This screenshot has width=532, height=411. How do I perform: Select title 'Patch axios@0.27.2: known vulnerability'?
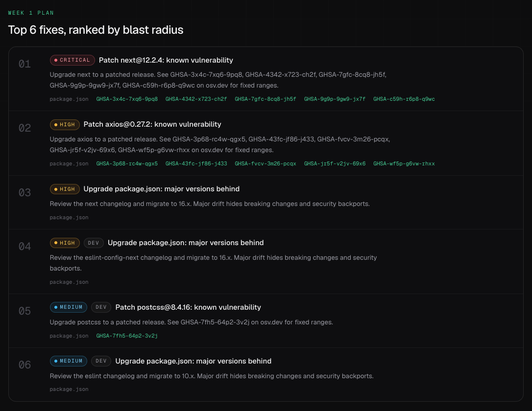click(152, 124)
